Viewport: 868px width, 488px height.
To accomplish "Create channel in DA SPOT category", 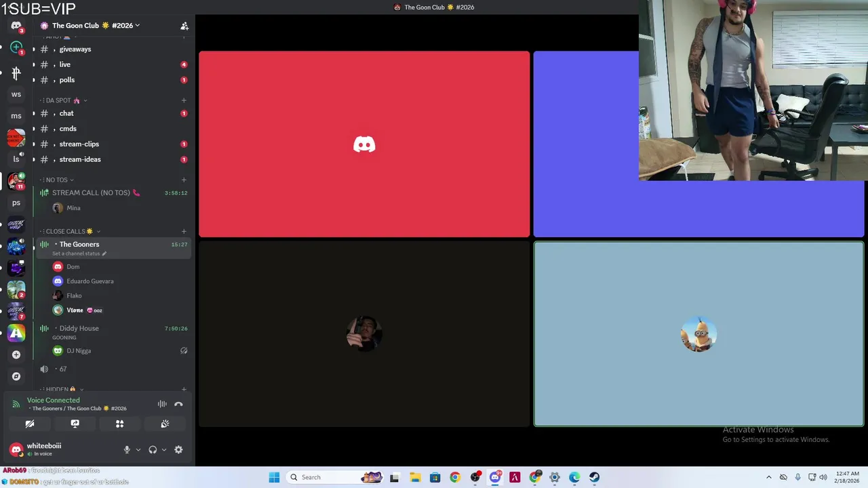I will [184, 100].
